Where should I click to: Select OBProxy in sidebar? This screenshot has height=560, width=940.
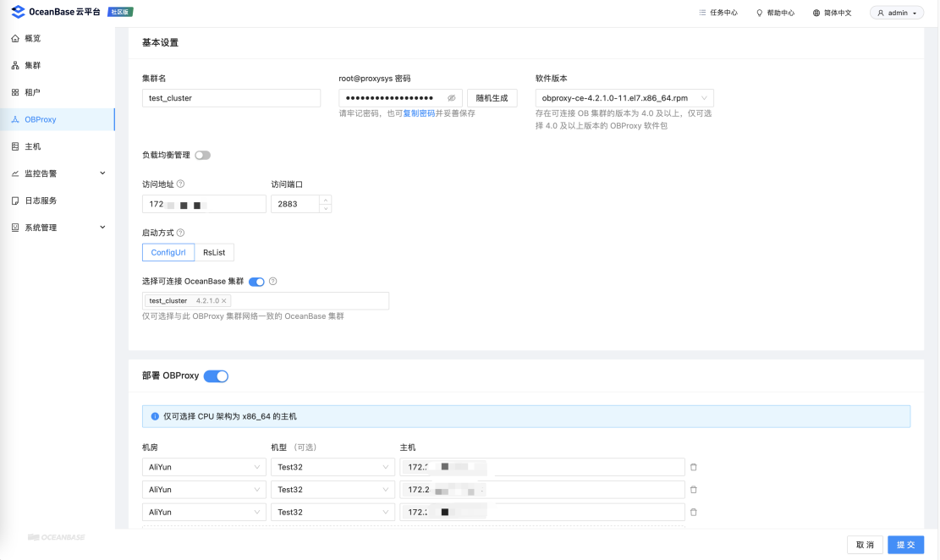click(58, 119)
